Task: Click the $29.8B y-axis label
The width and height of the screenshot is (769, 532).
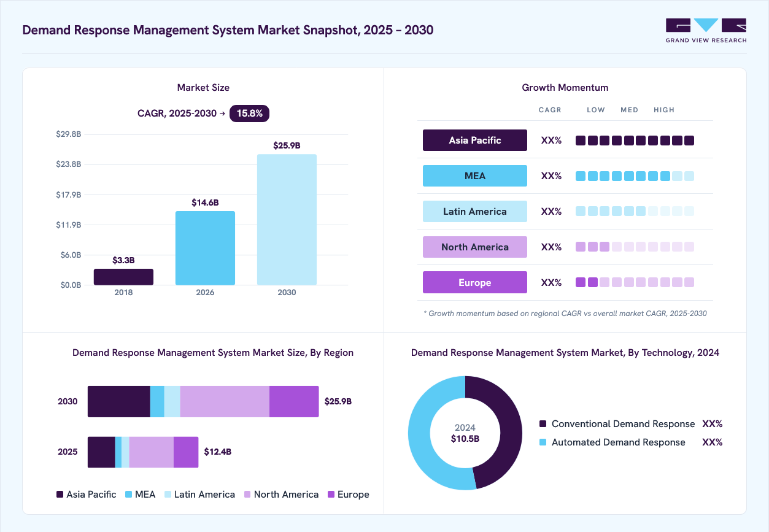Action: click(69, 134)
